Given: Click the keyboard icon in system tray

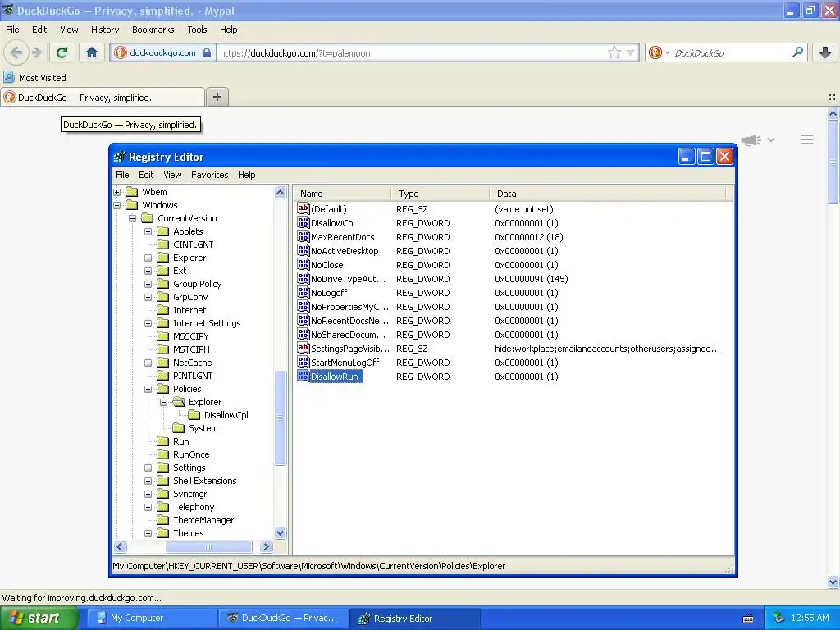Looking at the screenshot, I should [x=748, y=619].
